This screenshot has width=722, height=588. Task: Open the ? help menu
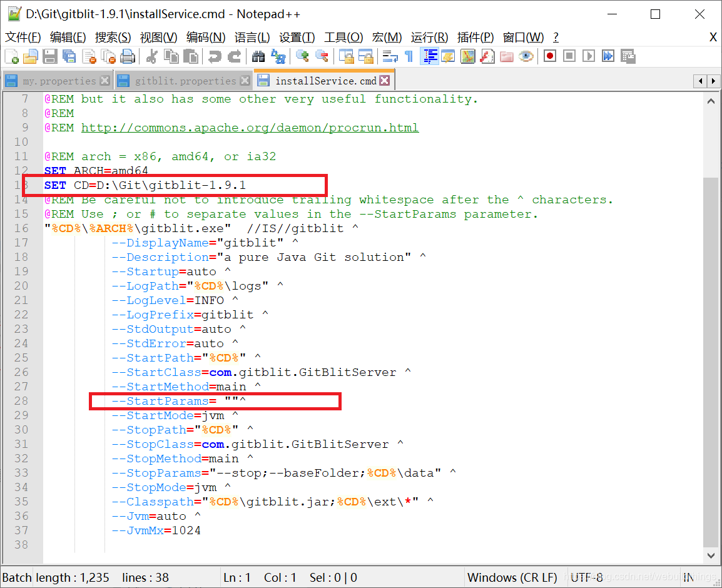click(x=556, y=38)
